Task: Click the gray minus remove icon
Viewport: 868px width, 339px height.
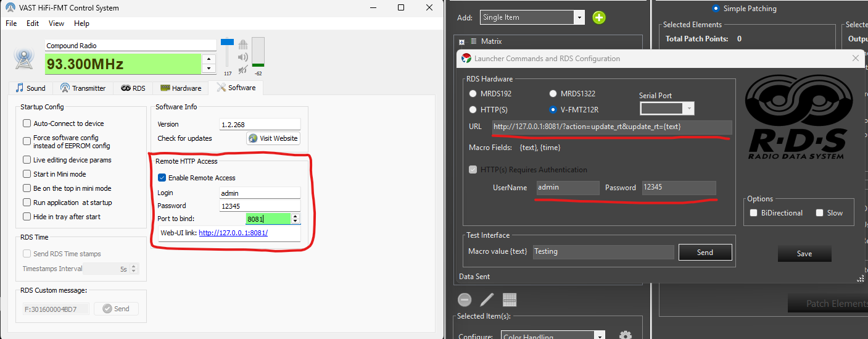Action: pos(465,299)
